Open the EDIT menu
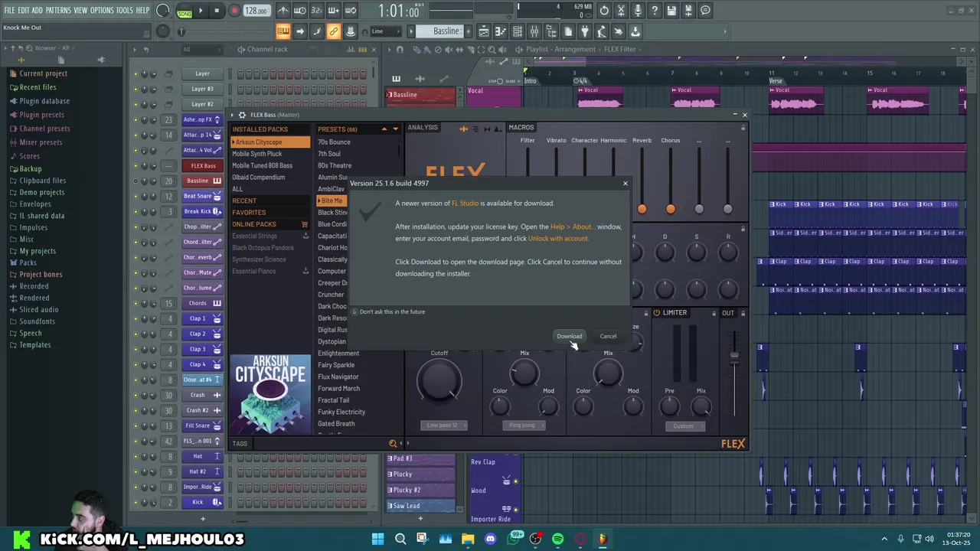The height and width of the screenshot is (551, 980). point(24,11)
